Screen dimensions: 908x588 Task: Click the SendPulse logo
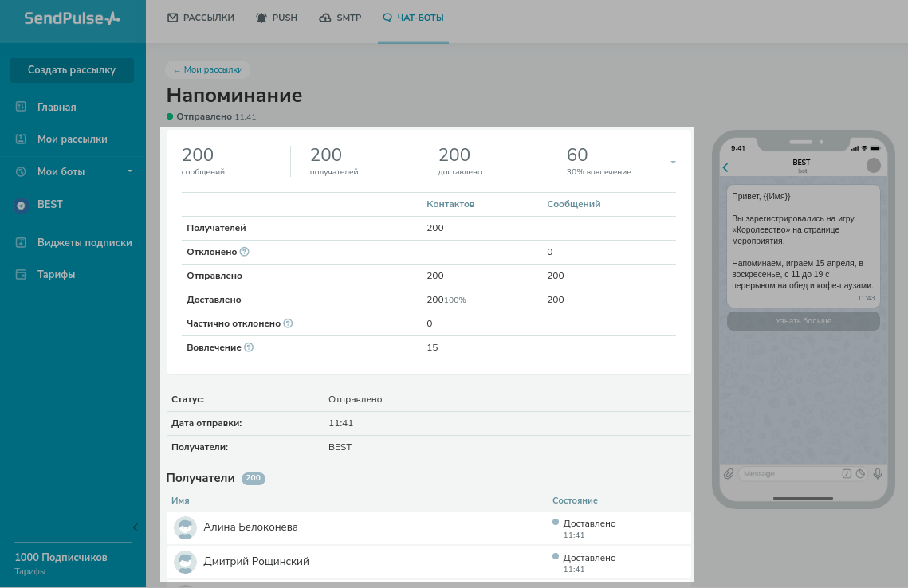[72, 18]
